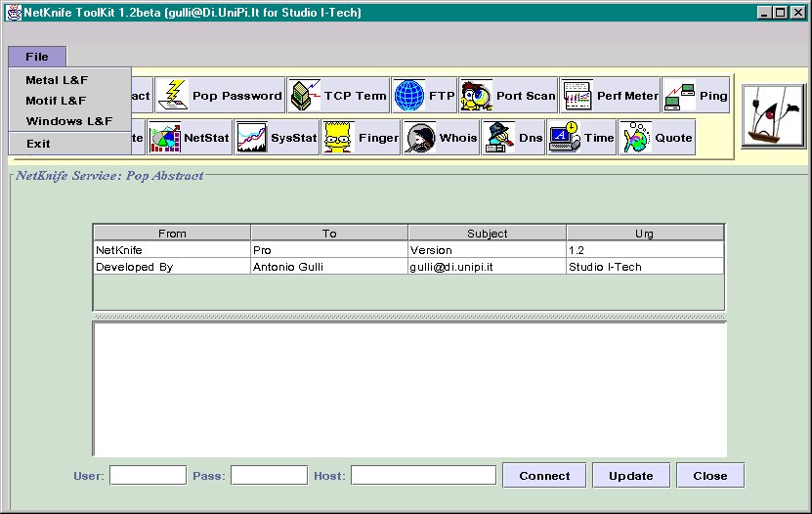Click the Subject column header
The height and width of the screenshot is (514, 812).
click(x=488, y=233)
